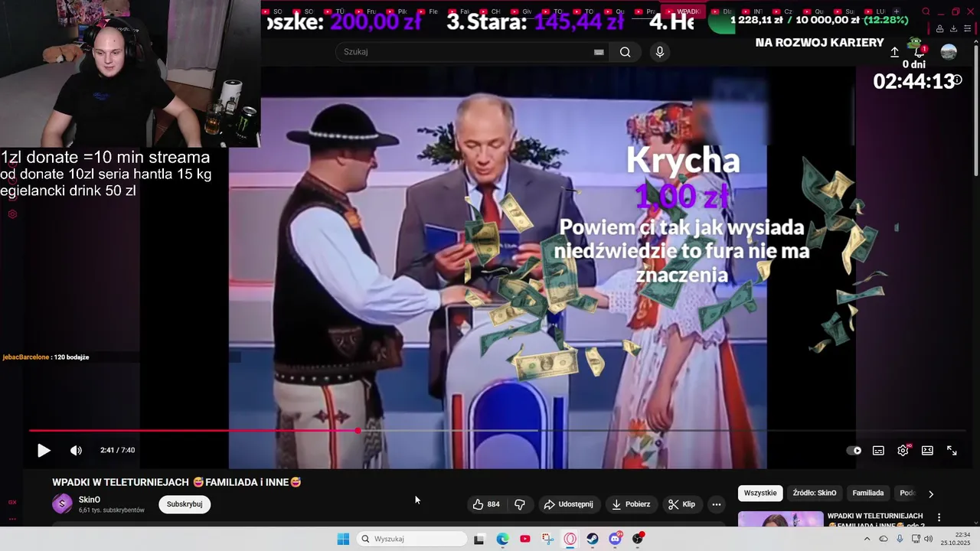Open Opera GX from the taskbar
This screenshot has height=551, width=980.
point(570,539)
